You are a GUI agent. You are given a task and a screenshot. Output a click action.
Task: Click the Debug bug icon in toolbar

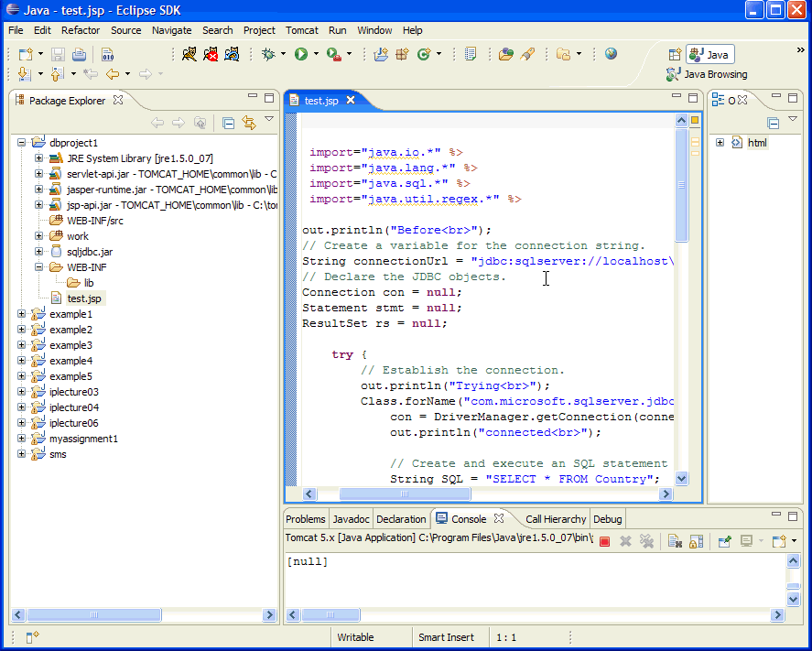tap(268, 55)
